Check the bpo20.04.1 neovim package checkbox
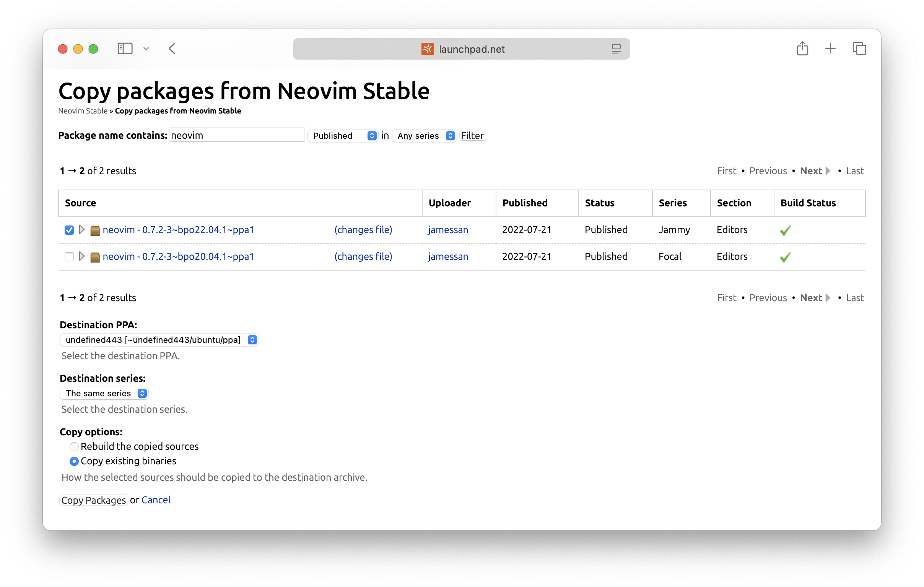The width and height of the screenshot is (924, 587). click(69, 256)
